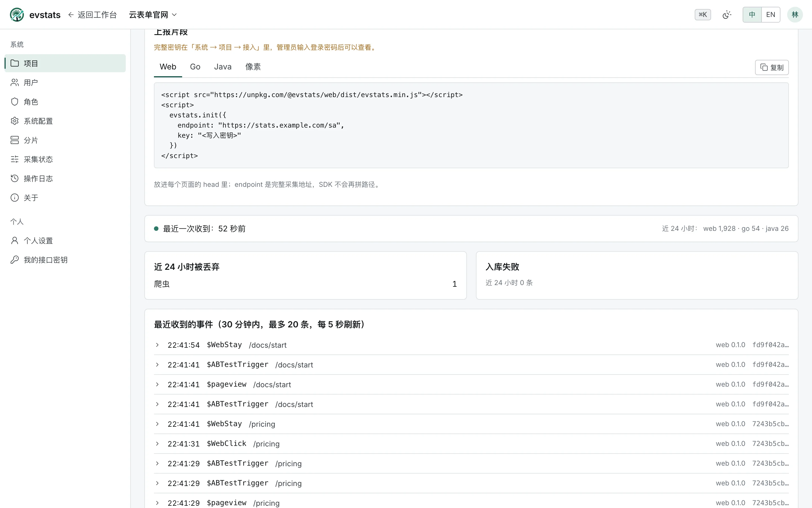
Task: Click the script code snippet box
Action: 471,125
